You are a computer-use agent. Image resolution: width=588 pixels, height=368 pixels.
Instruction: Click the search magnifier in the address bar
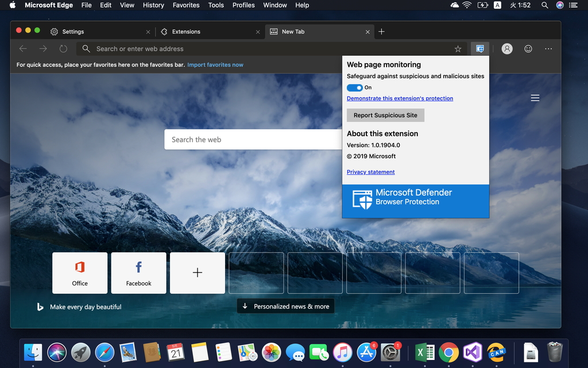tap(86, 48)
